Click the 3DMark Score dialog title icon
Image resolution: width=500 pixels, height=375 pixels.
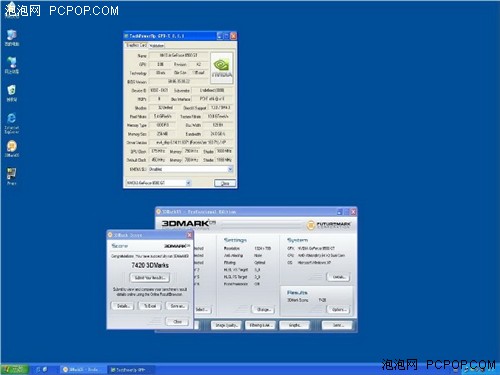point(110,235)
